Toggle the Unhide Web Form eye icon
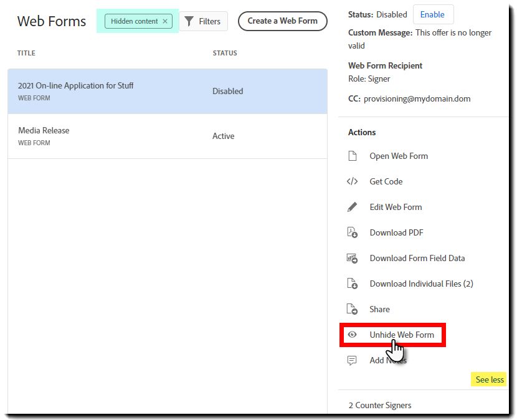517x420 pixels. click(x=352, y=335)
